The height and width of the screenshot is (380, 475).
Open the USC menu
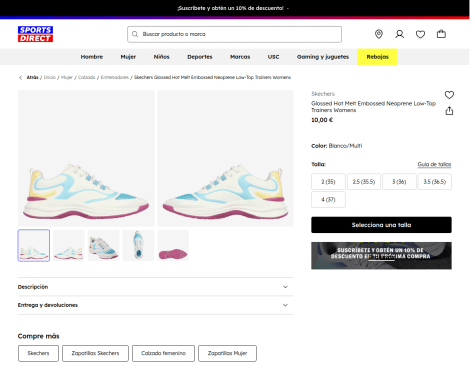pyautogui.click(x=273, y=57)
